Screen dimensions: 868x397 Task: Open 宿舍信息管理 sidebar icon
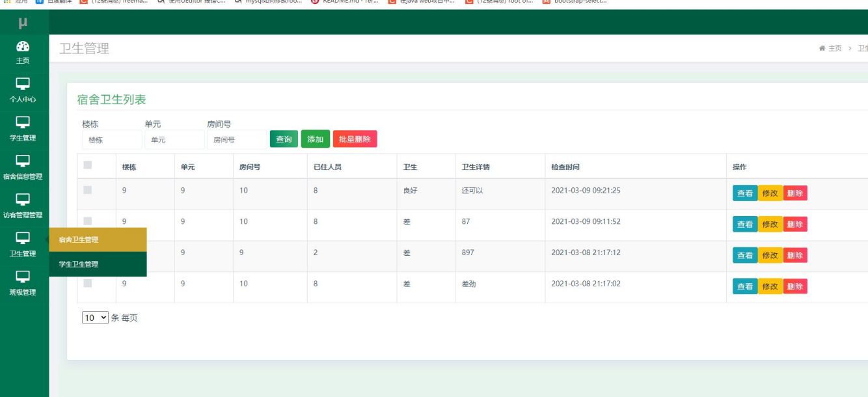pyautogui.click(x=23, y=160)
